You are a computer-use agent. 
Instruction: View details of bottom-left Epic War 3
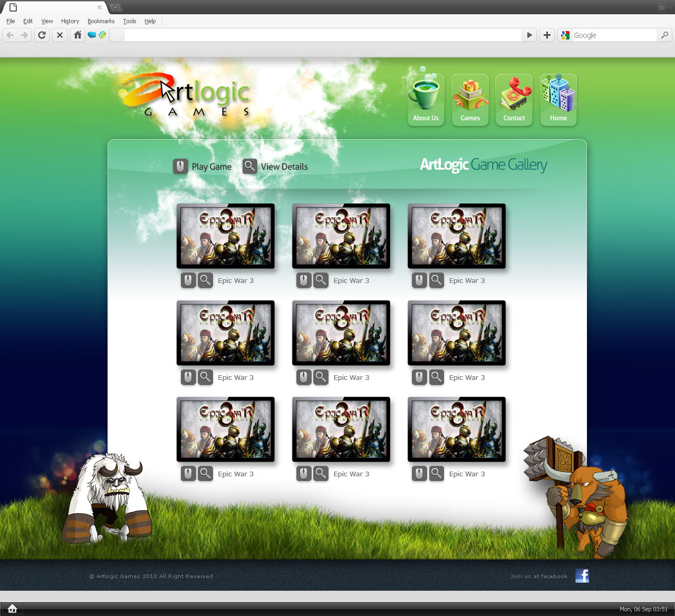[206, 474]
